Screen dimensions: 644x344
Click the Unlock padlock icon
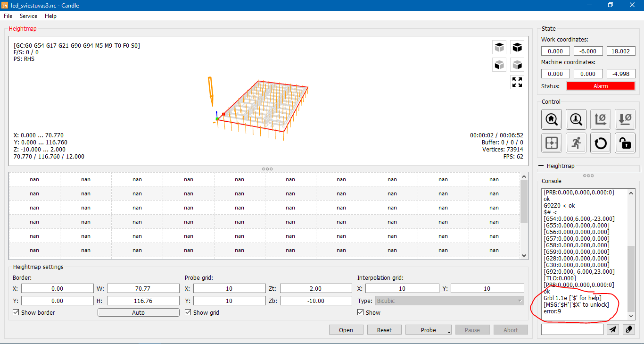tap(625, 143)
